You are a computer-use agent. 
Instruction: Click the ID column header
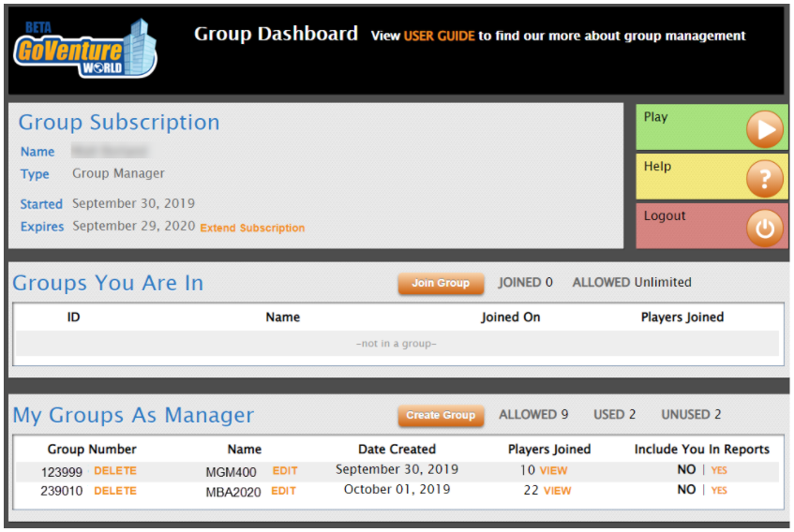pos(73,318)
